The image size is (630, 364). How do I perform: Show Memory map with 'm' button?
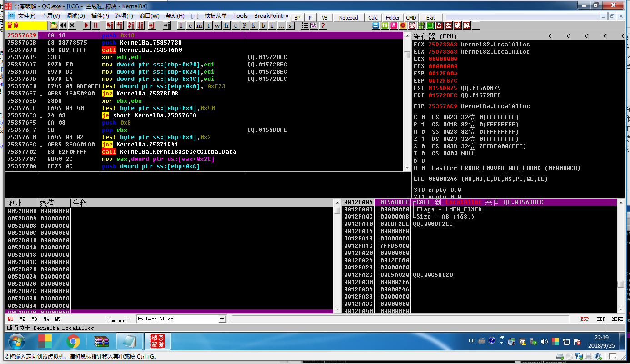[199, 25]
